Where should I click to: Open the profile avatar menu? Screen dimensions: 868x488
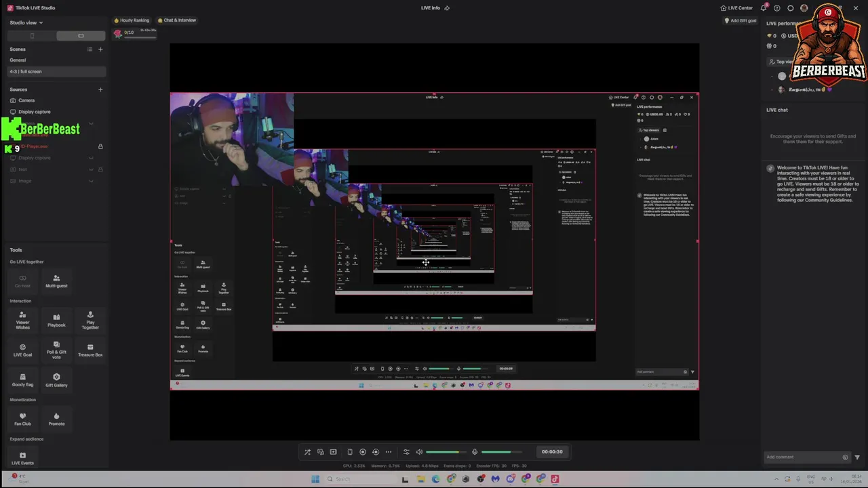(804, 8)
